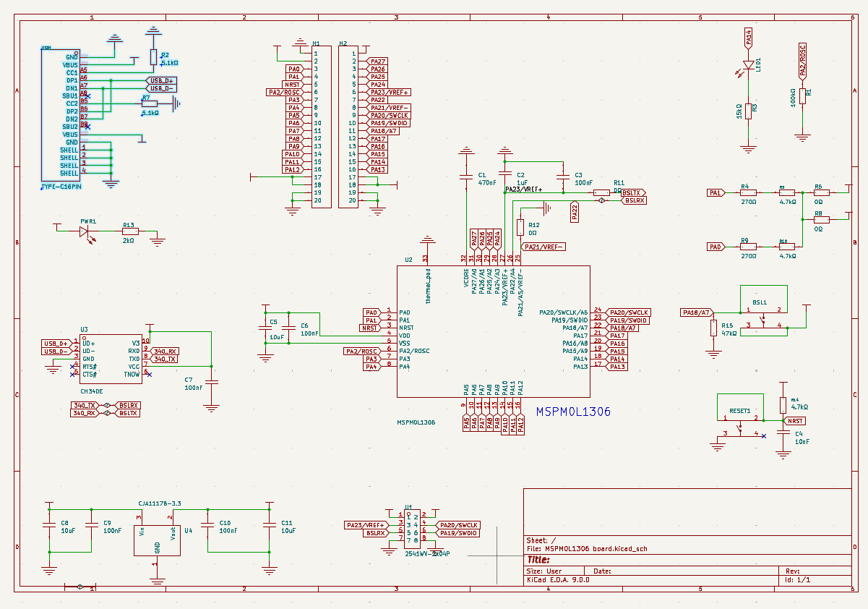Viewport: 868px width, 609px height.
Task: Select resistor R11 near the BSLTX label
Action: click(601, 192)
